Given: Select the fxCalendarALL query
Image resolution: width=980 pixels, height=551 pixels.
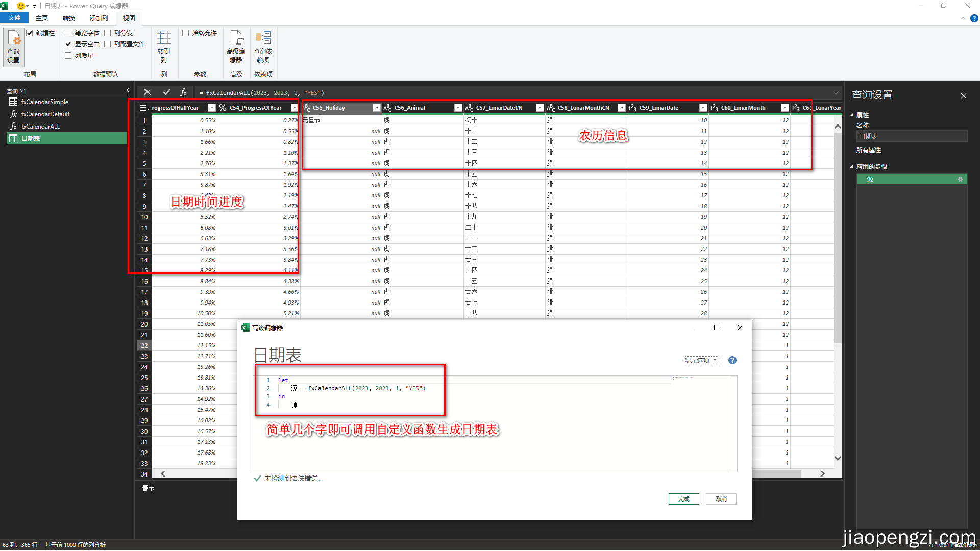Looking at the screenshot, I should 40,127.
